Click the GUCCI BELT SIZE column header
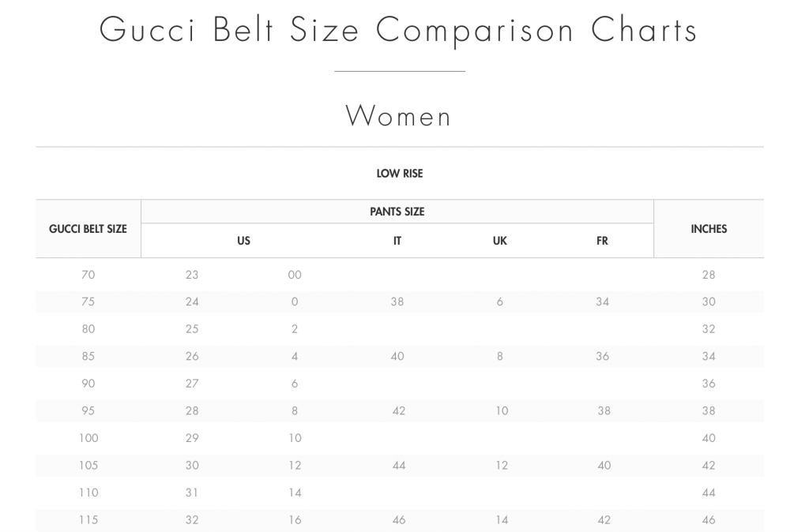Image resolution: width=809 pixels, height=532 pixels. [x=88, y=229]
